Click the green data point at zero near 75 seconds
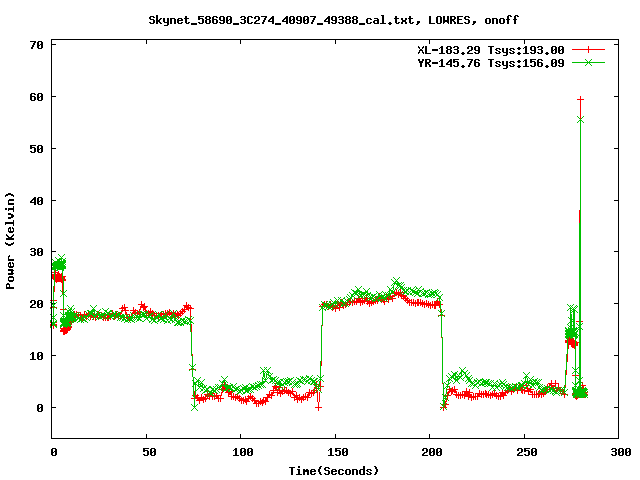This screenshot has height=480, width=640. [x=195, y=407]
